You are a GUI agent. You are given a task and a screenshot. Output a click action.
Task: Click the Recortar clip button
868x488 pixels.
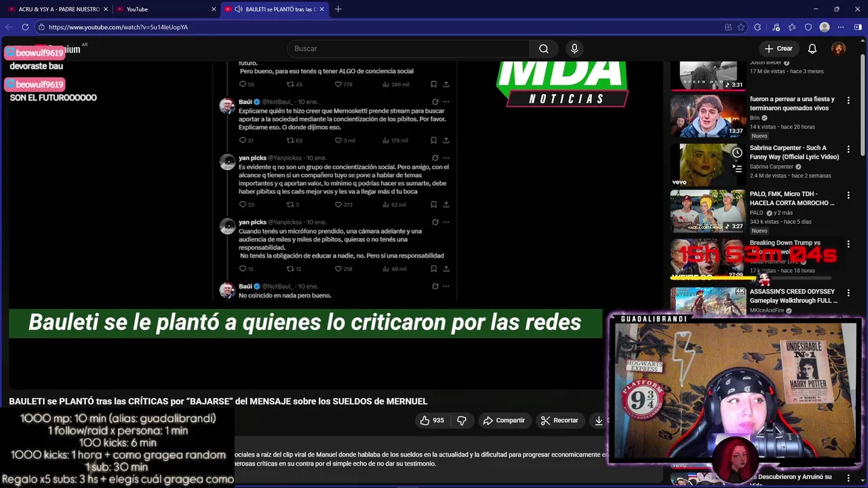click(559, 420)
